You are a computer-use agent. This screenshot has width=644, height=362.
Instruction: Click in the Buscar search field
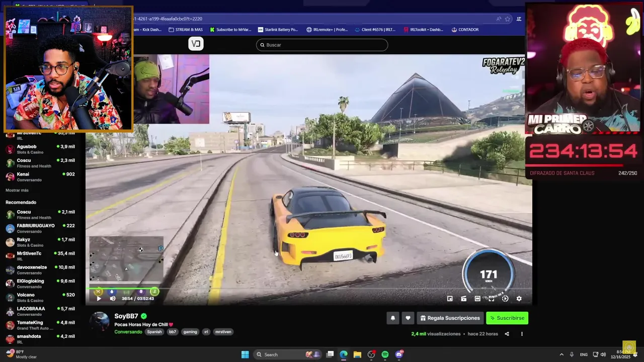[322, 45]
